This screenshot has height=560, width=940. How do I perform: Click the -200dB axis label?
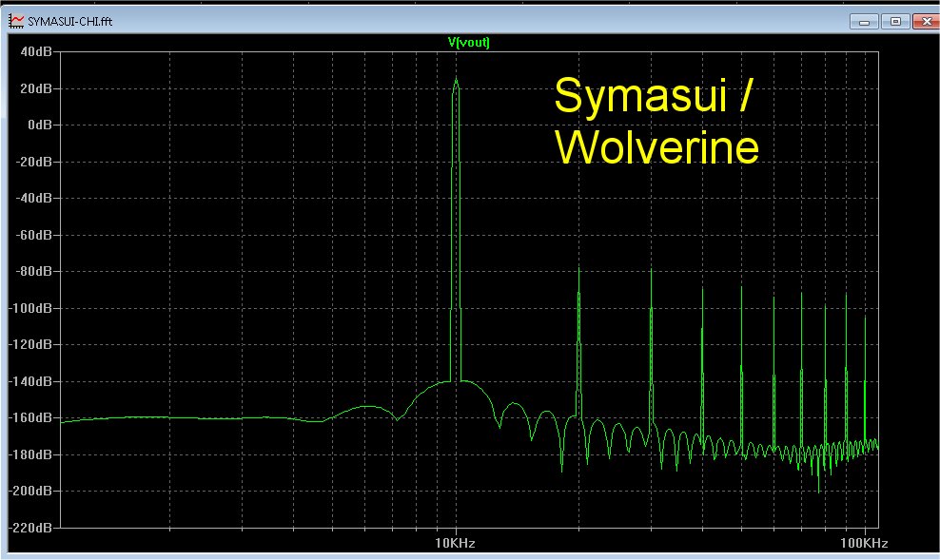click(30, 491)
